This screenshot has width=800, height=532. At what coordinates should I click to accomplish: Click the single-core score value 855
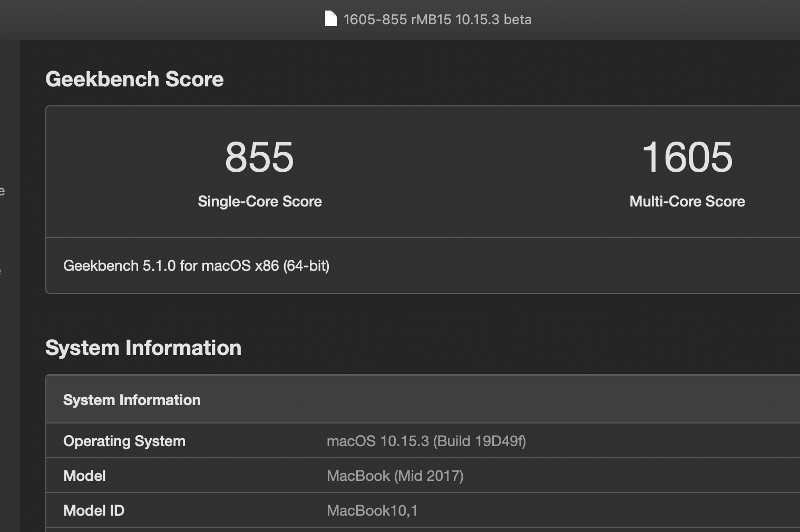[259, 157]
